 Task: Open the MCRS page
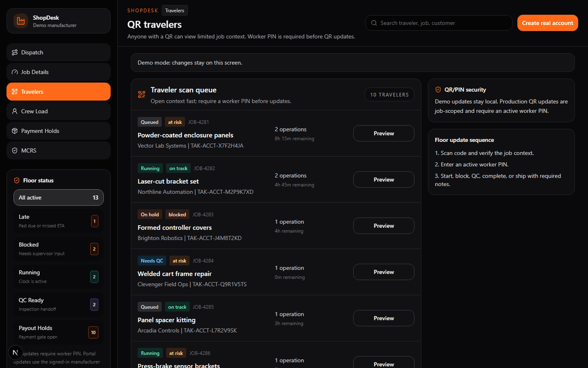coord(58,151)
